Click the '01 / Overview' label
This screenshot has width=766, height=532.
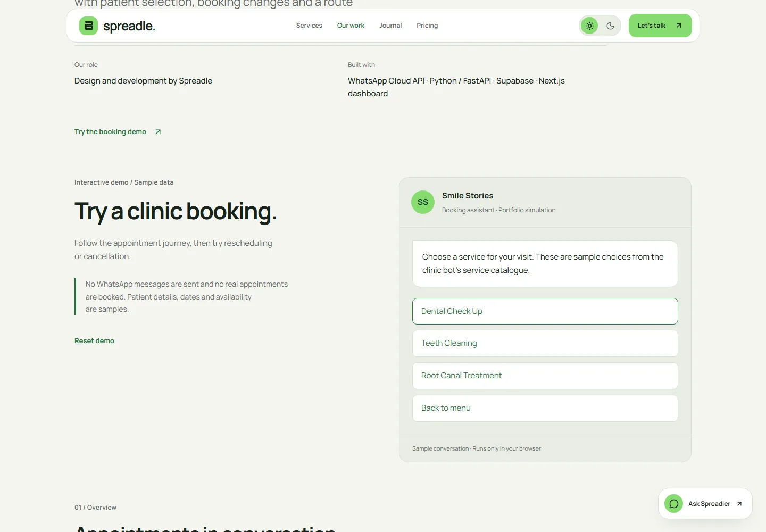(x=95, y=508)
